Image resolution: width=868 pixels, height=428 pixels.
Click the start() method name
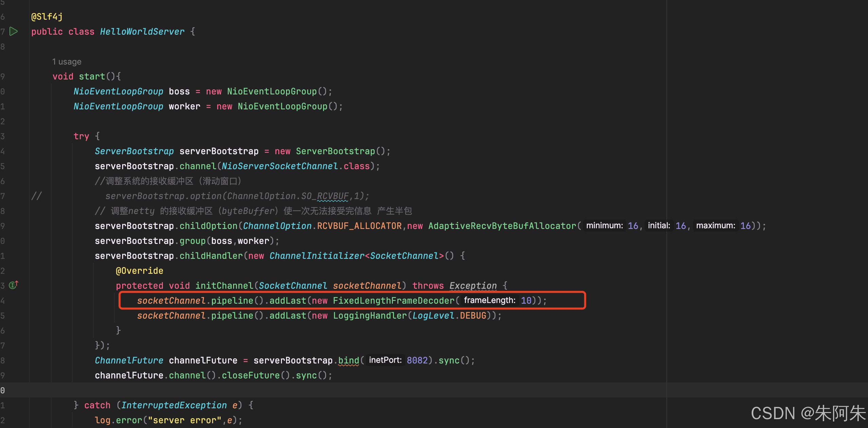pyautogui.click(x=92, y=76)
